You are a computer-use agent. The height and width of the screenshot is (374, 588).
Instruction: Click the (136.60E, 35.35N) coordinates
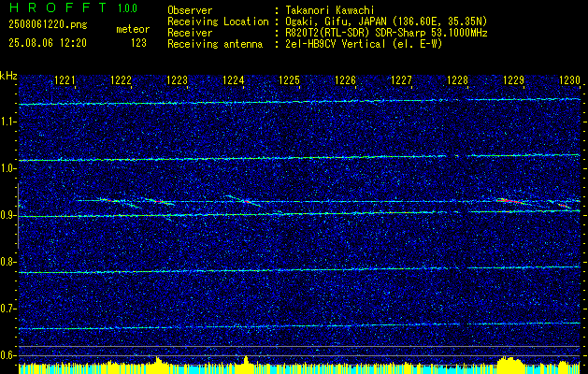pos(438,22)
